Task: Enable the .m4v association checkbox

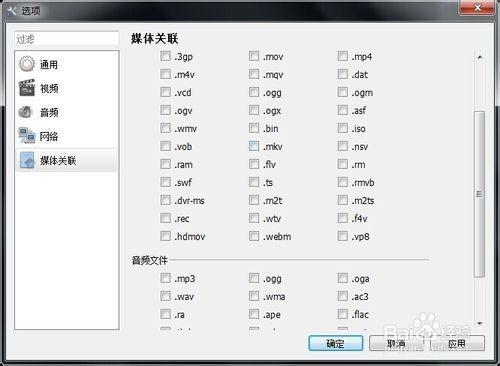Action: point(165,74)
